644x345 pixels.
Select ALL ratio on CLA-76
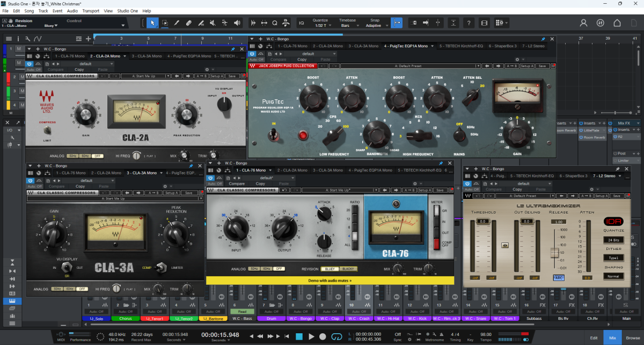coord(355,245)
